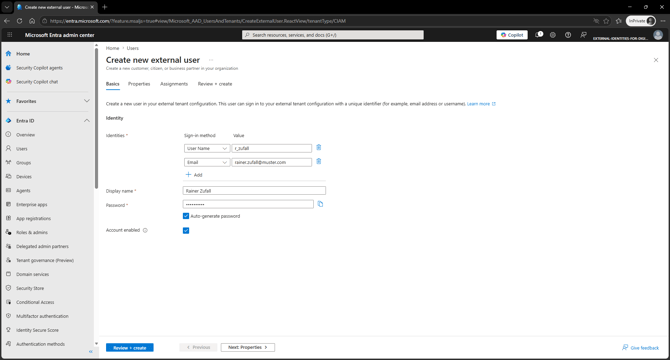Open the help question mark
Image resolution: width=670 pixels, height=360 pixels.
coord(568,35)
